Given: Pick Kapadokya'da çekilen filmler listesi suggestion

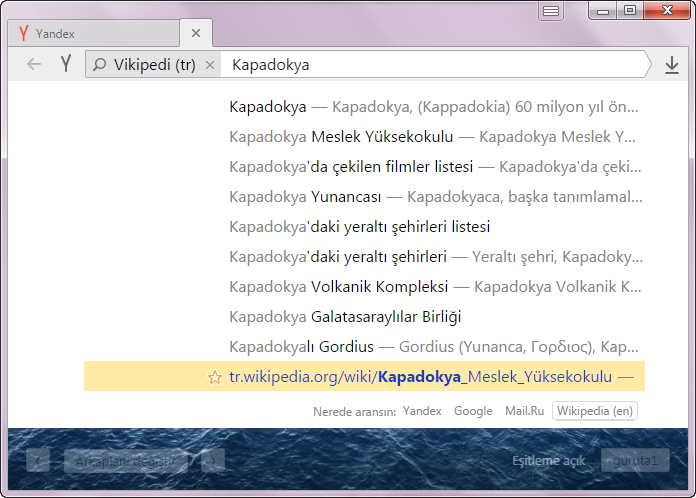Looking at the screenshot, I should (x=364, y=167).
